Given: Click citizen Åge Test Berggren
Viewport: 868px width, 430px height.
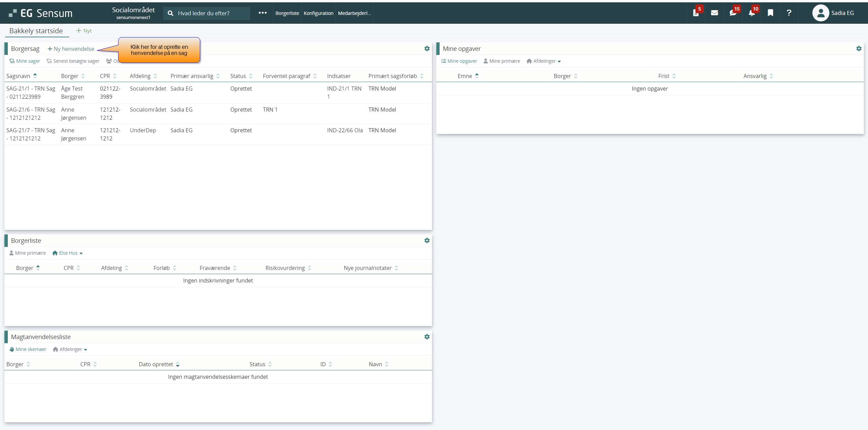Looking at the screenshot, I should [x=73, y=93].
